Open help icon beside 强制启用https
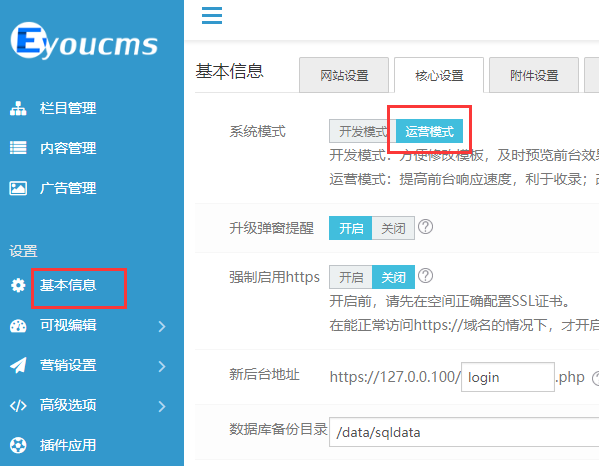Image resolution: width=599 pixels, height=466 pixels. (425, 276)
